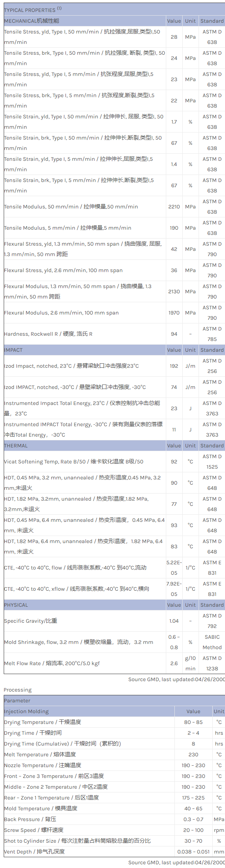Select the Drying Temperature row label
This screenshot has width=225, height=868.
[42, 722]
